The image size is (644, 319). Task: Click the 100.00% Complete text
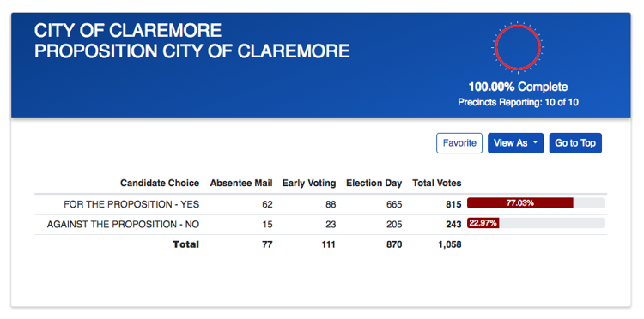tap(519, 87)
